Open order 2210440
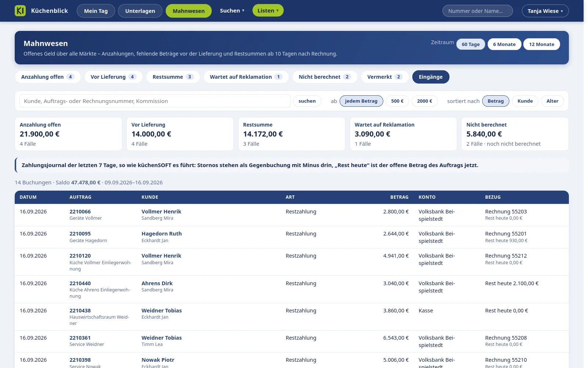Image resolution: width=588 pixels, height=368 pixels. pyautogui.click(x=80, y=283)
